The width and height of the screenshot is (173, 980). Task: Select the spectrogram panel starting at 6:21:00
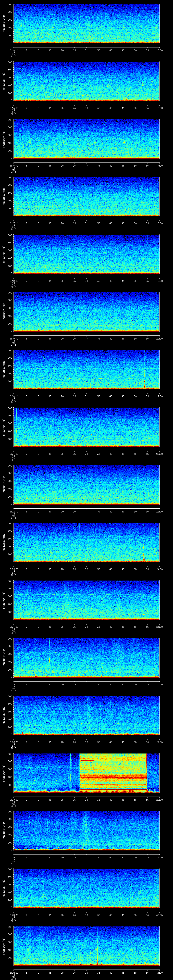(87, 427)
